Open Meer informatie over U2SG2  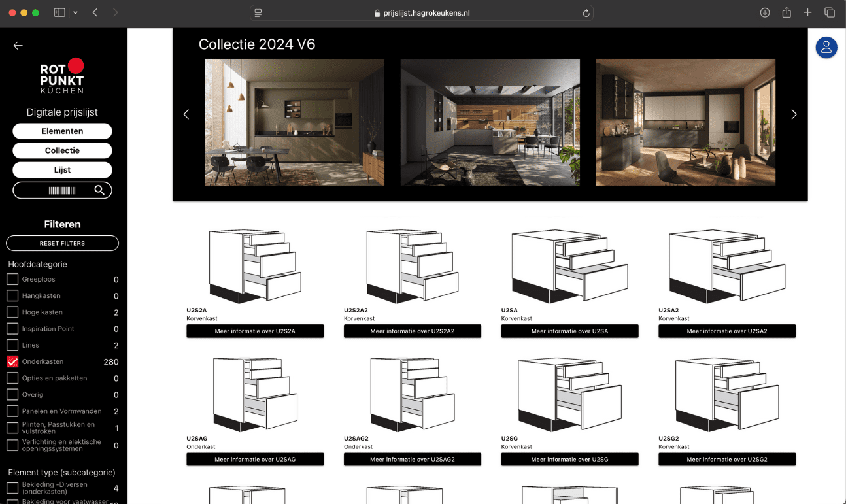click(x=727, y=460)
